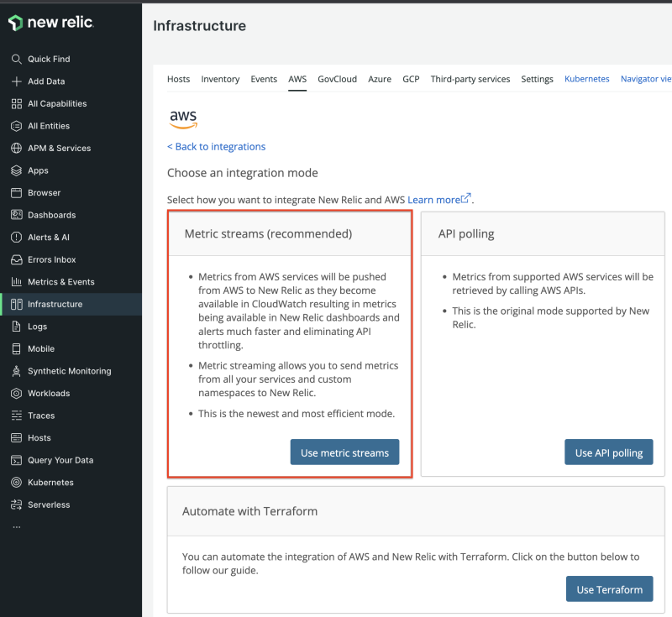Open All Entities in the sidebar

(46, 125)
